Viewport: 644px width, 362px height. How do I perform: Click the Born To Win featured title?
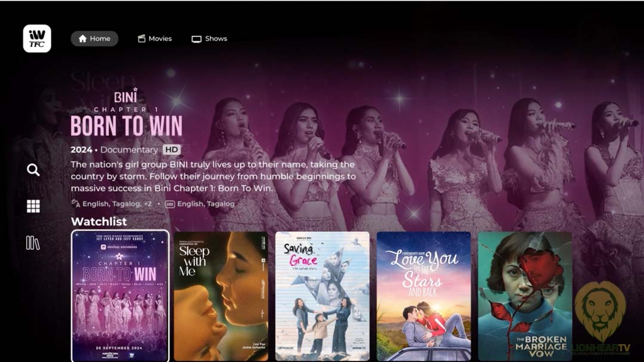(x=127, y=125)
